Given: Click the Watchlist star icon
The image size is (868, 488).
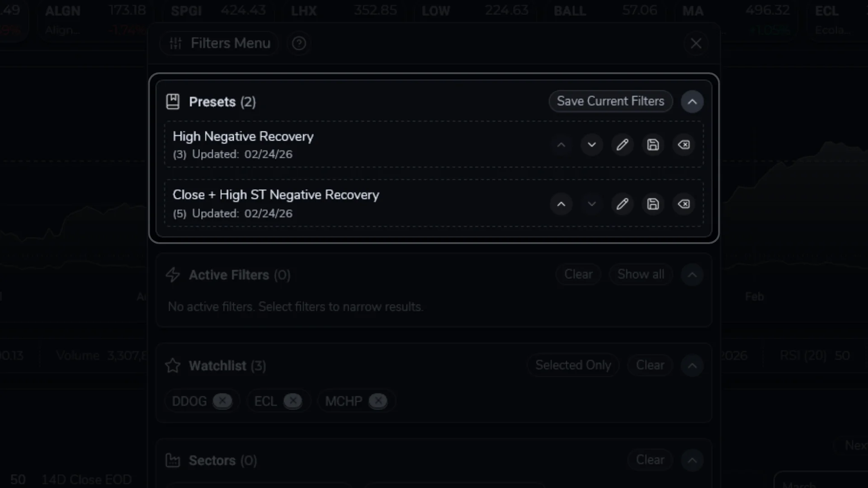Looking at the screenshot, I should (x=173, y=366).
